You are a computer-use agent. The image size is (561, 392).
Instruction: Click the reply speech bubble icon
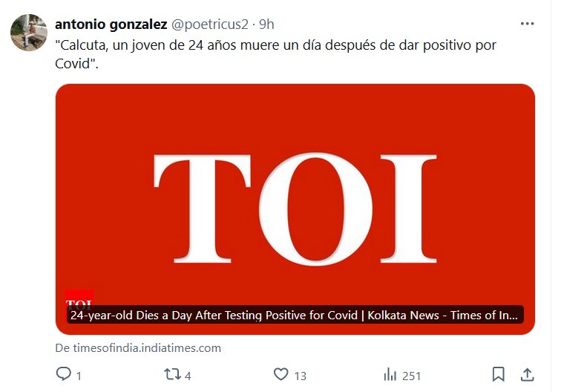pos(64,374)
